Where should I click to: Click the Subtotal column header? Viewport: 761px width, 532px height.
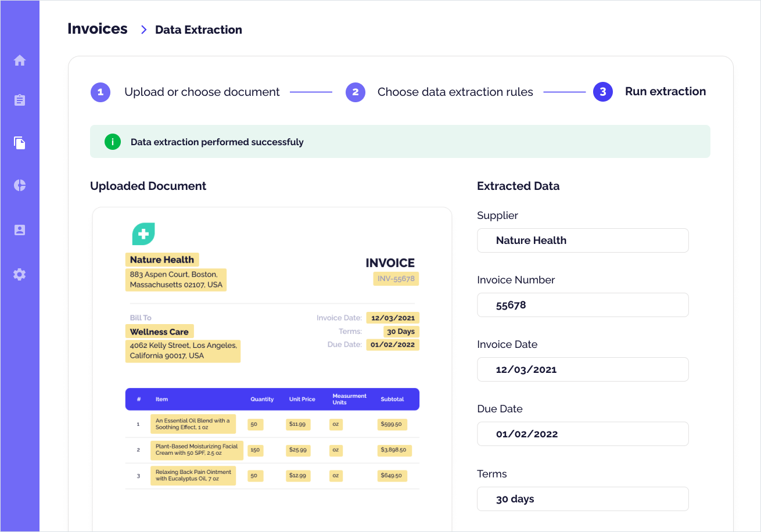click(x=392, y=399)
